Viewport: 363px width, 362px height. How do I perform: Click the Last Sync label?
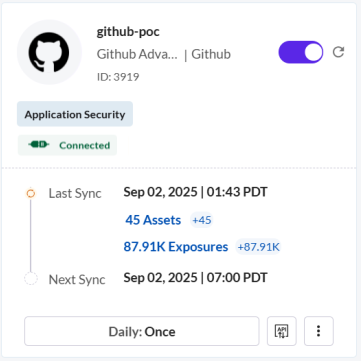pos(75,193)
